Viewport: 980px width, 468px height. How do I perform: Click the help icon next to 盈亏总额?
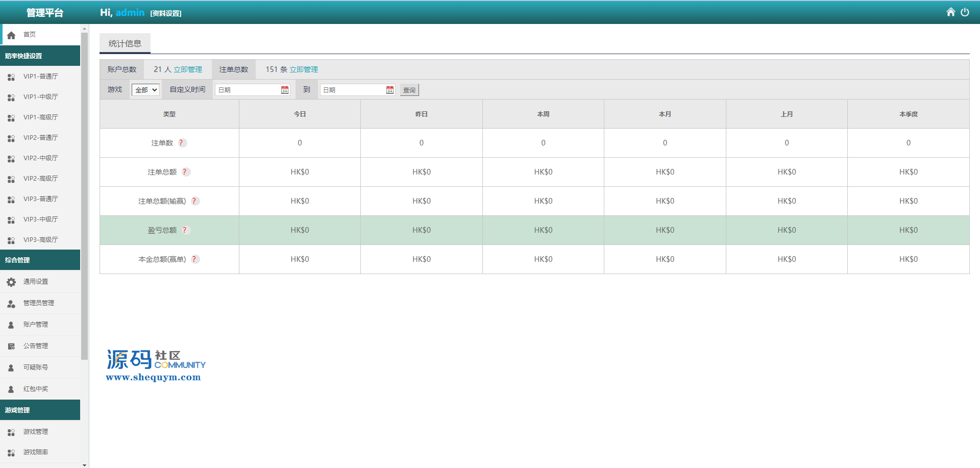pyautogui.click(x=185, y=230)
